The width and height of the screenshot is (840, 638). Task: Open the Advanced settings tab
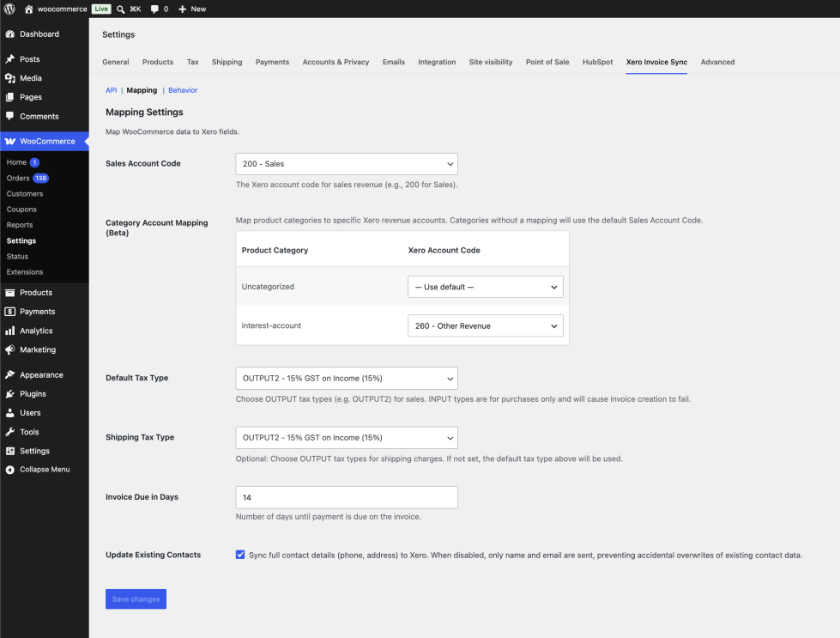(x=718, y=62)
